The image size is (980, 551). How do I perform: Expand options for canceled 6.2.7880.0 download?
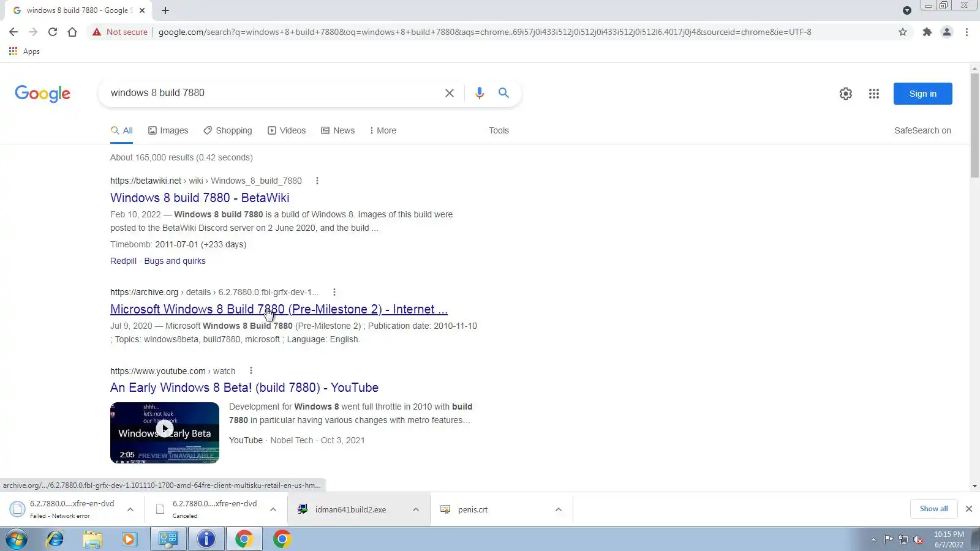click(273, 509)
